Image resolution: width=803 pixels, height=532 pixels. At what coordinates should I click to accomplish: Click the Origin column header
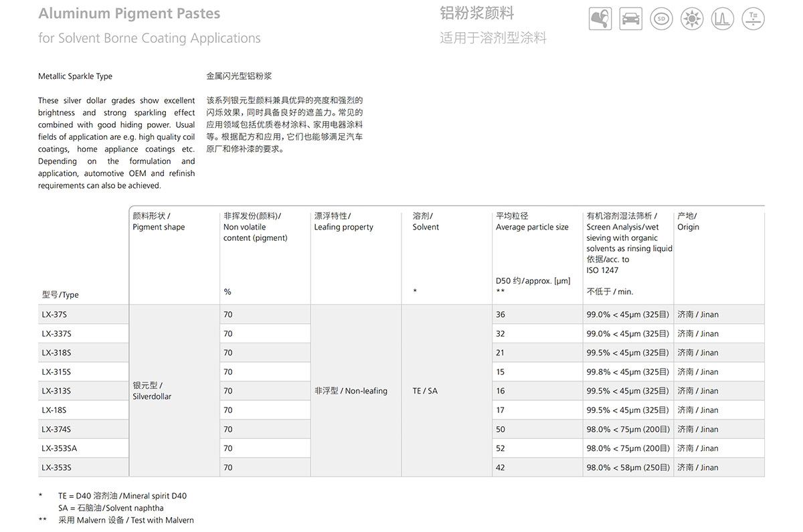[688, 227]
